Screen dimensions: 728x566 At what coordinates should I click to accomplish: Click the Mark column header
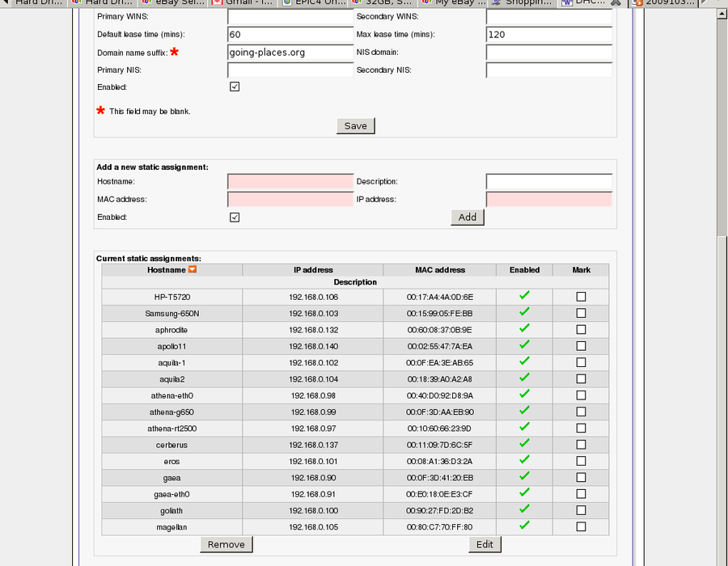tap(581, 270)
